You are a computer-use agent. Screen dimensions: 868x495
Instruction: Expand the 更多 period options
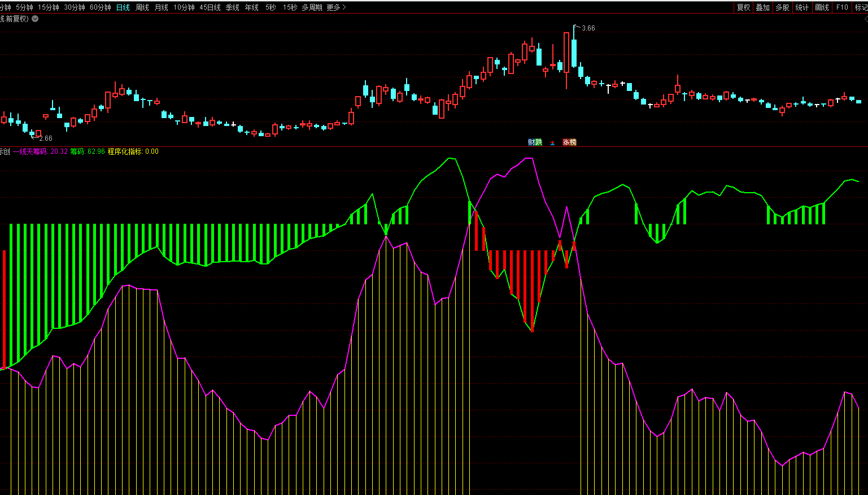click(x=336, y=7)
